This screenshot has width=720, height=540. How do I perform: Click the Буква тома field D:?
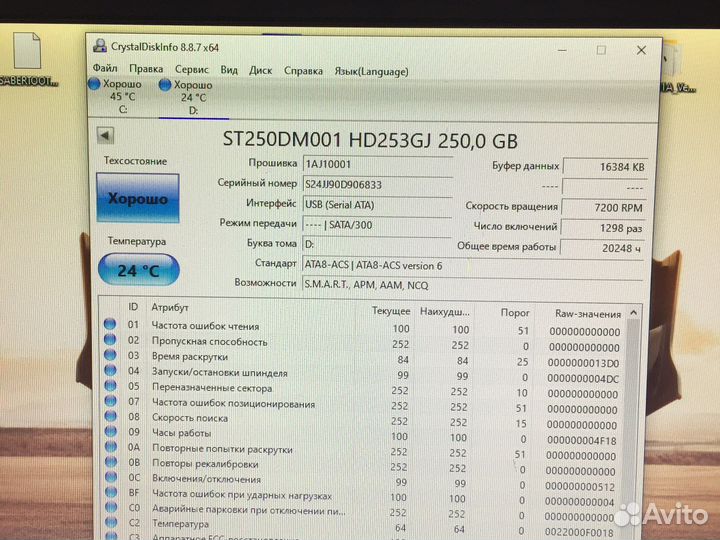click(377, 244)
